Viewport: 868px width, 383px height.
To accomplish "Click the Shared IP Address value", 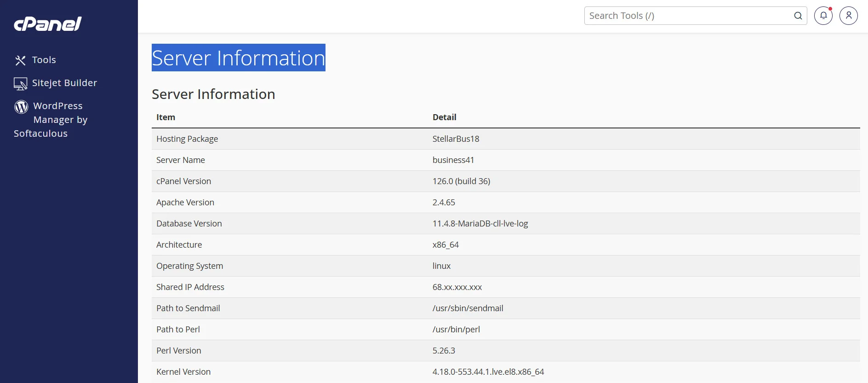I will (457, 287).
